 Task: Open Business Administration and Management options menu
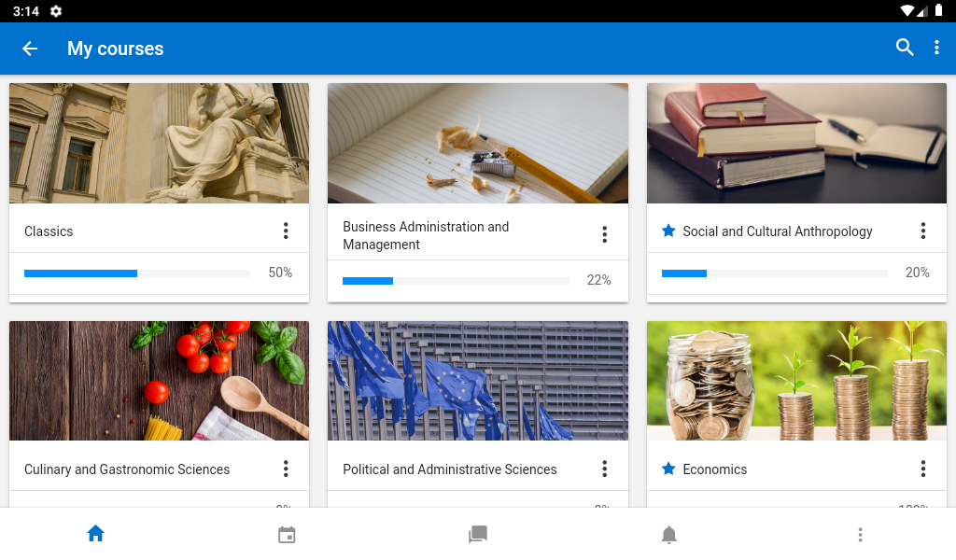pos(604,234)
